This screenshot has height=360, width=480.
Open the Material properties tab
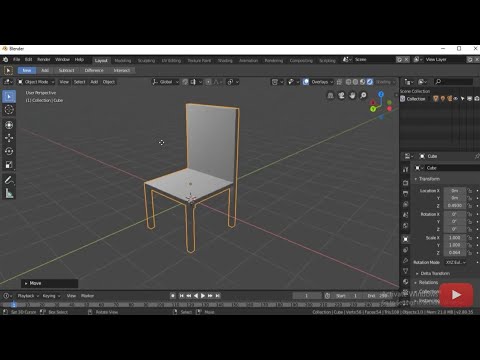406,282
